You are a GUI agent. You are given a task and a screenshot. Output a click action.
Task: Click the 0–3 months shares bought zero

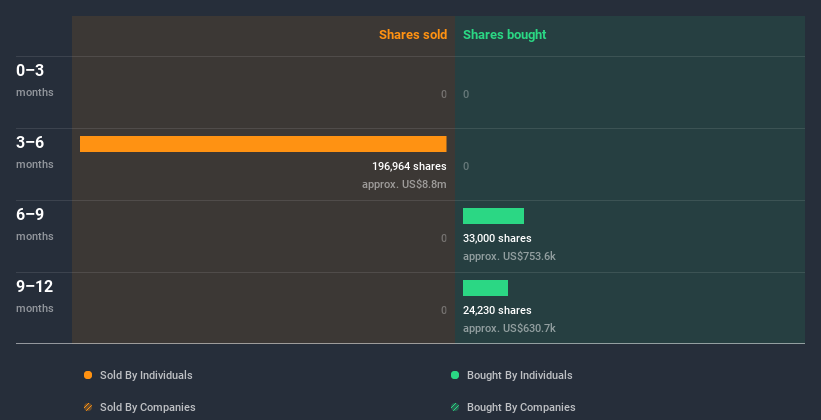(x=466, y=94)
